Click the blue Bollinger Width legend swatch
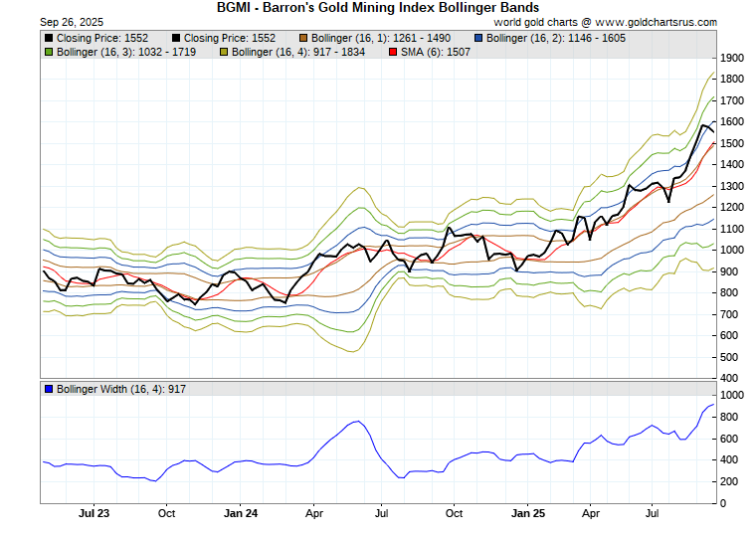The height and width of the screenshot is (539, 756). pos(49,388)
